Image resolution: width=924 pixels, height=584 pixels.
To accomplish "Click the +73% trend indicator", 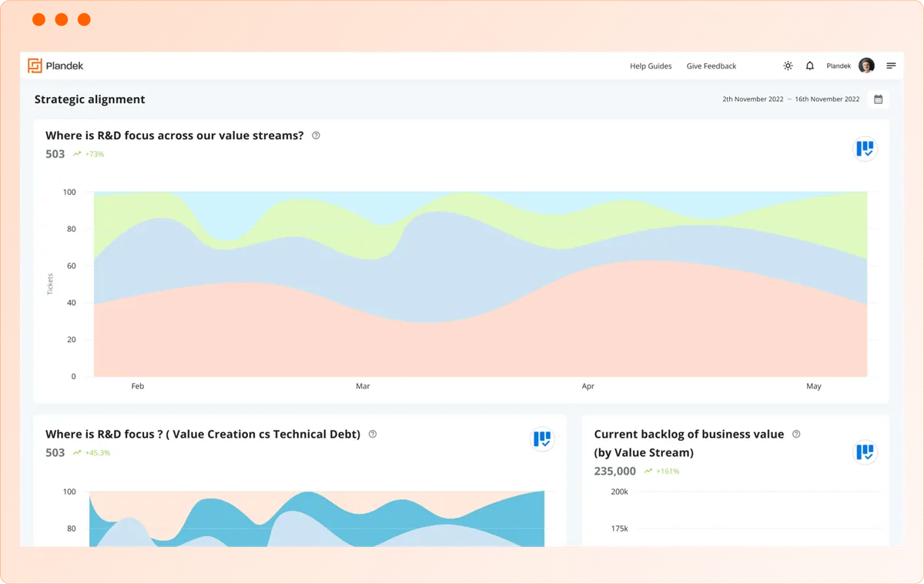I will point(89,154).
